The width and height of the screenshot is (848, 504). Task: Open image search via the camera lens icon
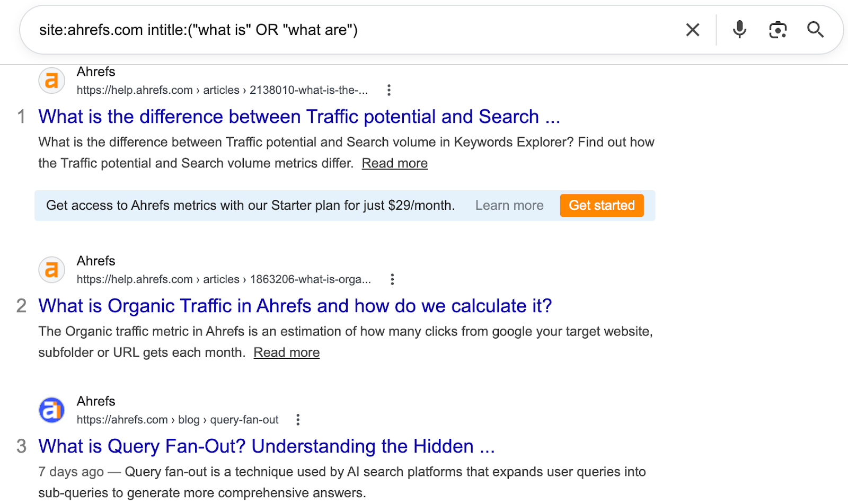click(x=778, y=30)
